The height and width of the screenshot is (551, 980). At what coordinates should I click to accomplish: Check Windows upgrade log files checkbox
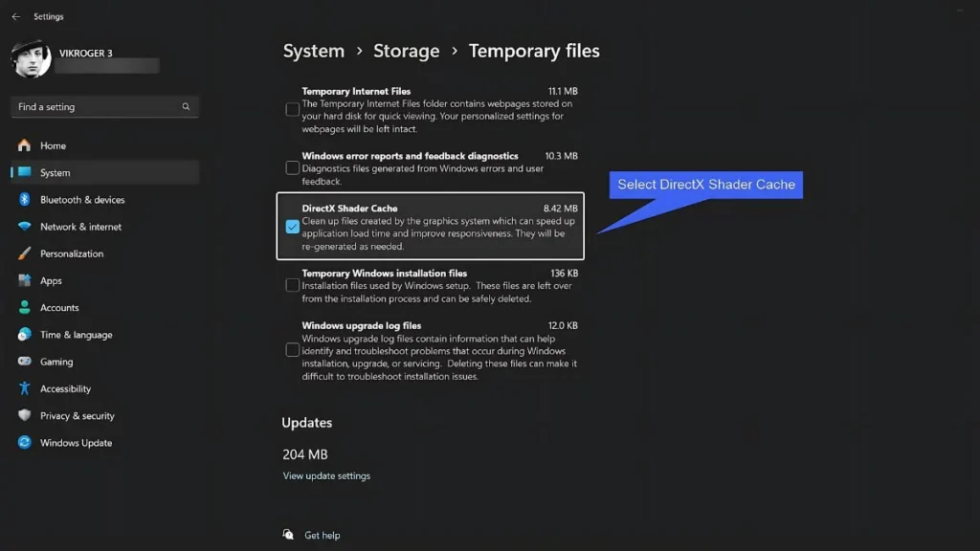tap(293, 350)
